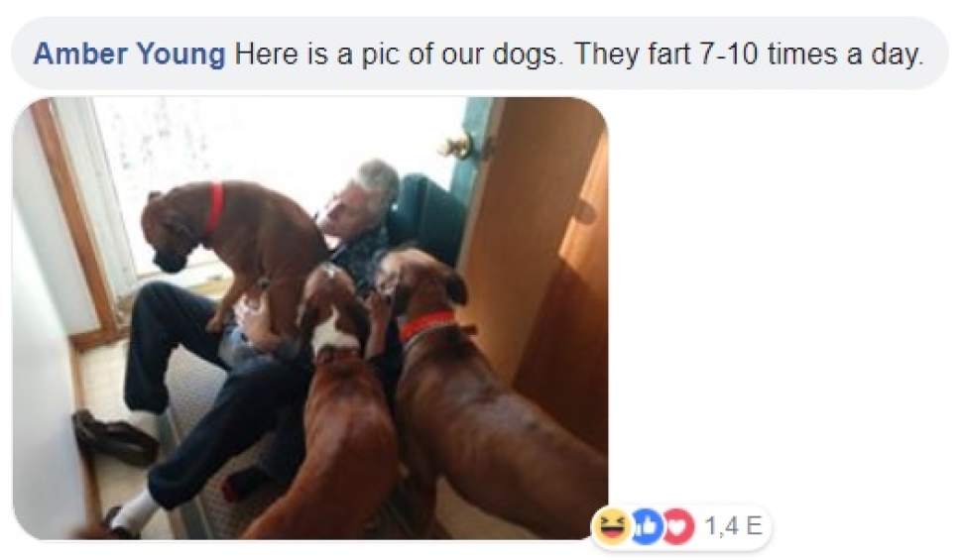This screenshot has width=962, height=560.
Task: Open the attached dogs photo
Action: coord(310,318)
